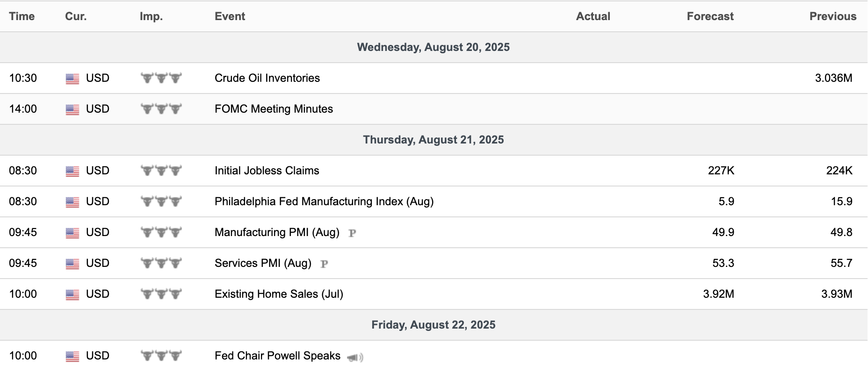
Task: Click the Forecast column header
Action: (710, 16)
